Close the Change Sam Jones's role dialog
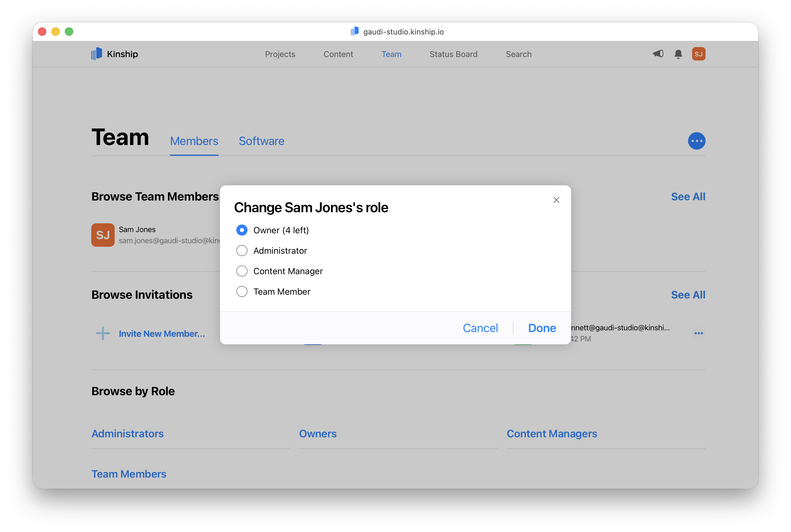Image resolution: width=791 pixels, height=532 pixels. [556, 200]
